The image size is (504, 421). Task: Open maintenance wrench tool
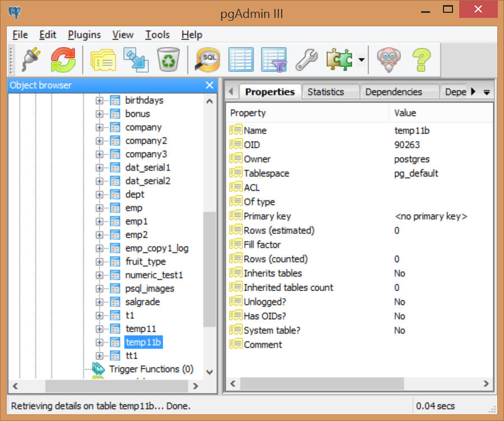[307, 59]
